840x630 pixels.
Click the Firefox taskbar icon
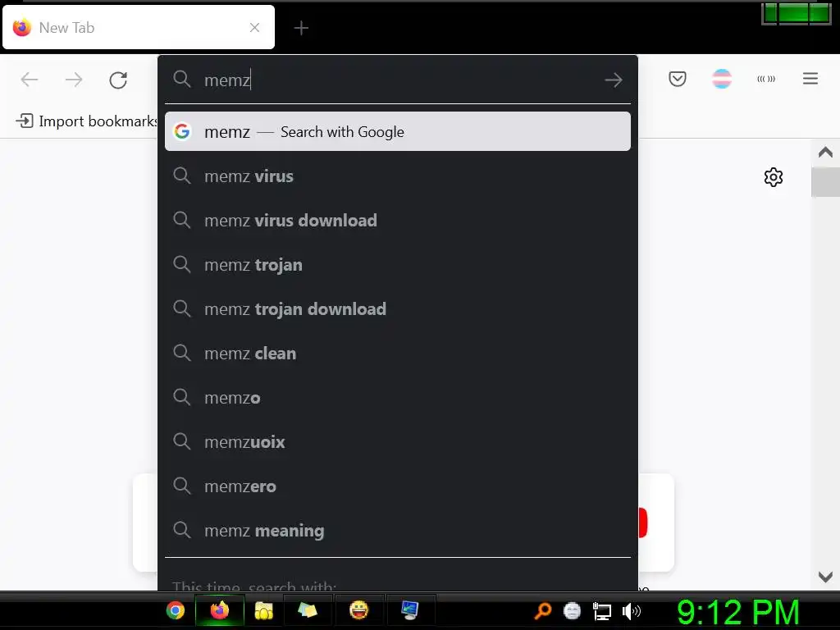coord(220,610)
